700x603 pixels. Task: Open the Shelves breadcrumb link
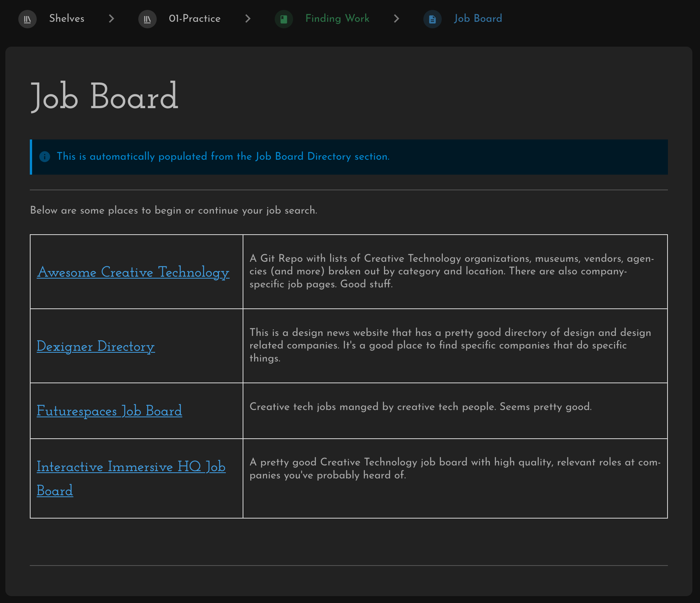(x=67, y=18)
